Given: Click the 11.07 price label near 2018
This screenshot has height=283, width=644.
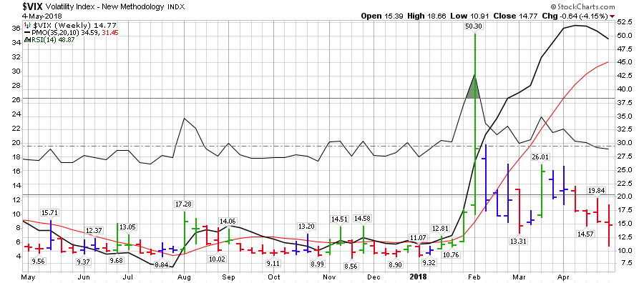Looking at the screenshot, I should click(418, 237).
